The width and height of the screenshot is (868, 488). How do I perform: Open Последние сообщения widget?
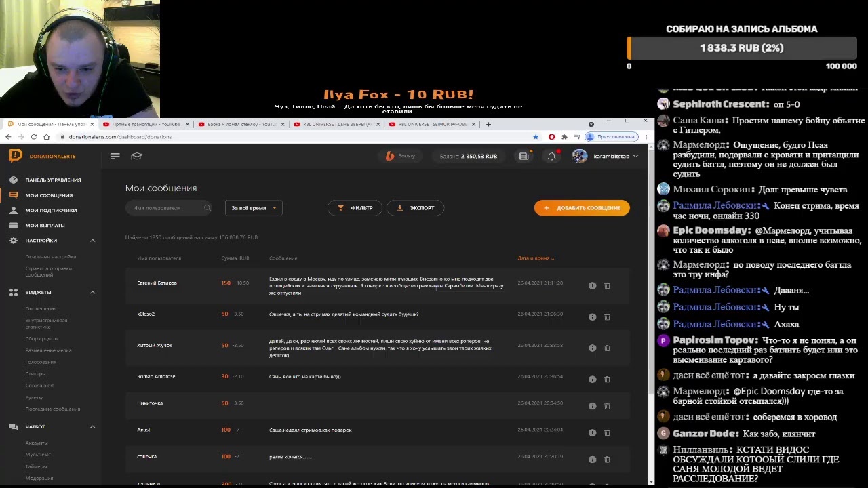tap(52, 409)
